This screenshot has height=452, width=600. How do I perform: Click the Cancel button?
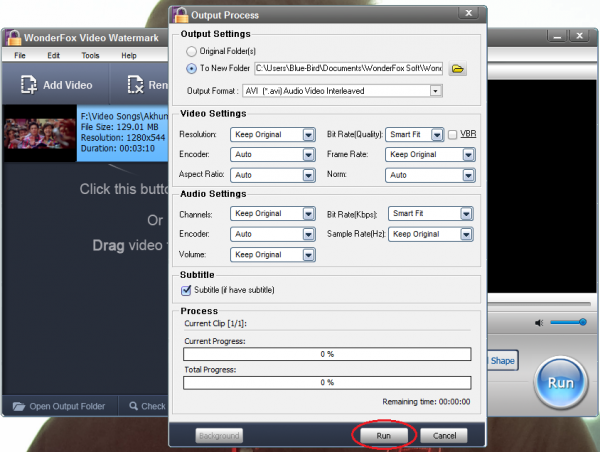(444, 436)
